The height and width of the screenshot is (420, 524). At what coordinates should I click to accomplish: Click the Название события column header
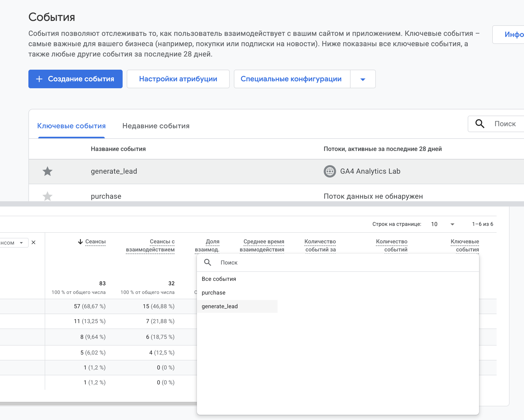[118, 149]
